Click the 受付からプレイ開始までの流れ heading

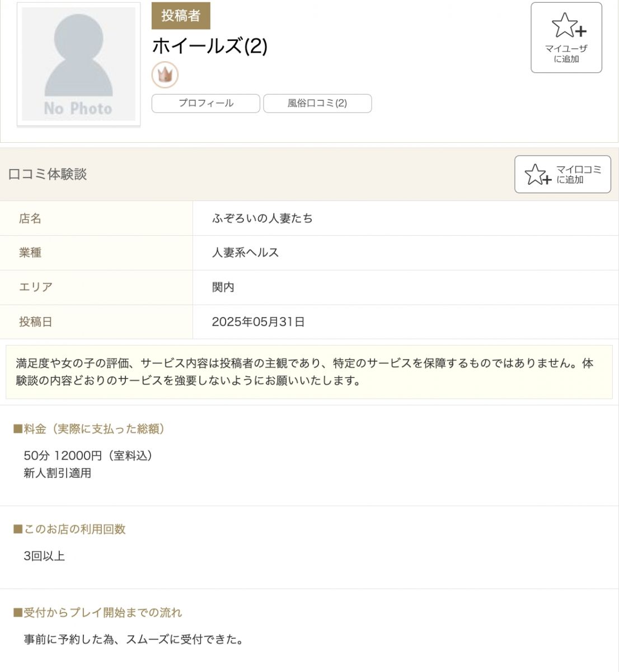[x=98, y=613]
